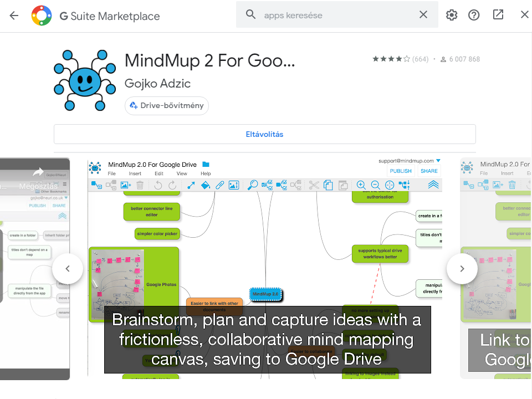Click the trash delete icon in preview toolbar
The width and height of the screenshot is (532, 399).
click(140, 185)
